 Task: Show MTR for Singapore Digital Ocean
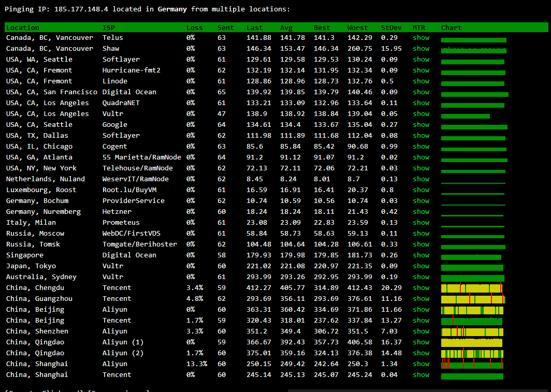click(x=421, y=255)
